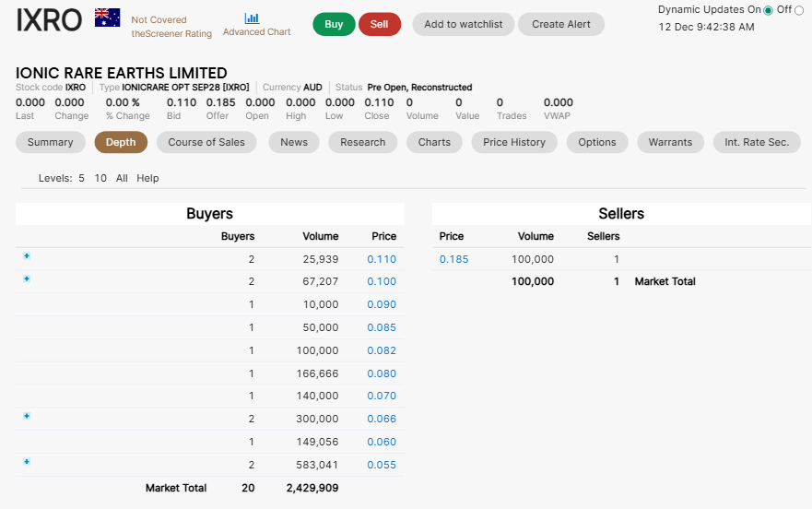Expand buyers at price 0.066
Screen dimensions: 812x509
pos(27,416)
